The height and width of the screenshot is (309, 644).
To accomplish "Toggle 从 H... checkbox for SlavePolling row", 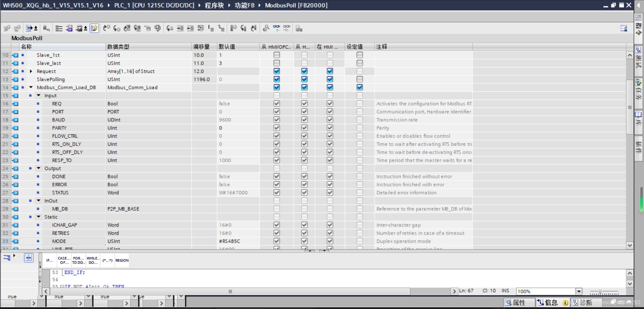I will 304,79.
